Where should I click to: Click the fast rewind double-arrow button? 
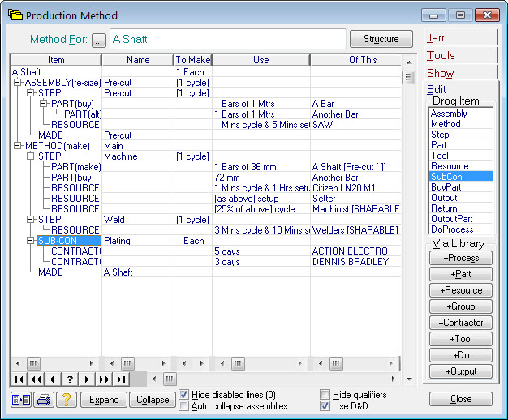[x=36, y=379]
